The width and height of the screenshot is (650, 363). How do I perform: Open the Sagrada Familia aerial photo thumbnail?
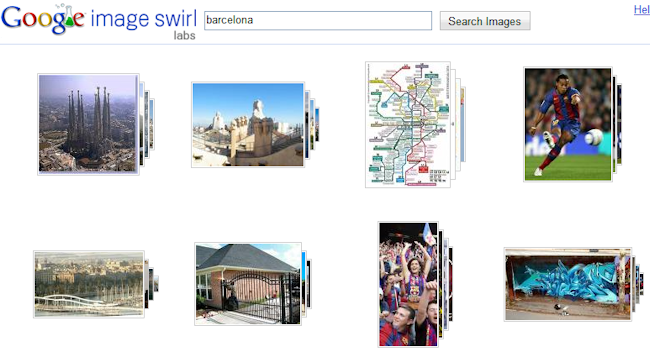click(x=88, y=124)
